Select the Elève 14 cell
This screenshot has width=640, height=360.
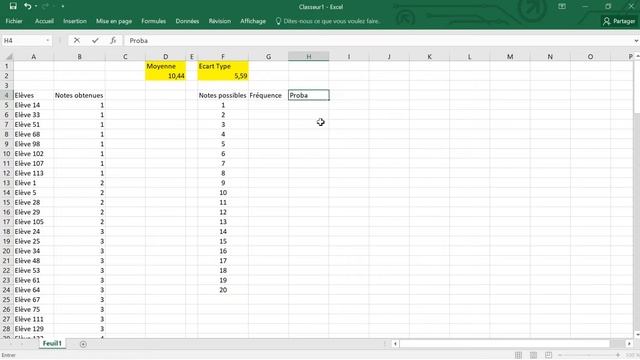33,105
